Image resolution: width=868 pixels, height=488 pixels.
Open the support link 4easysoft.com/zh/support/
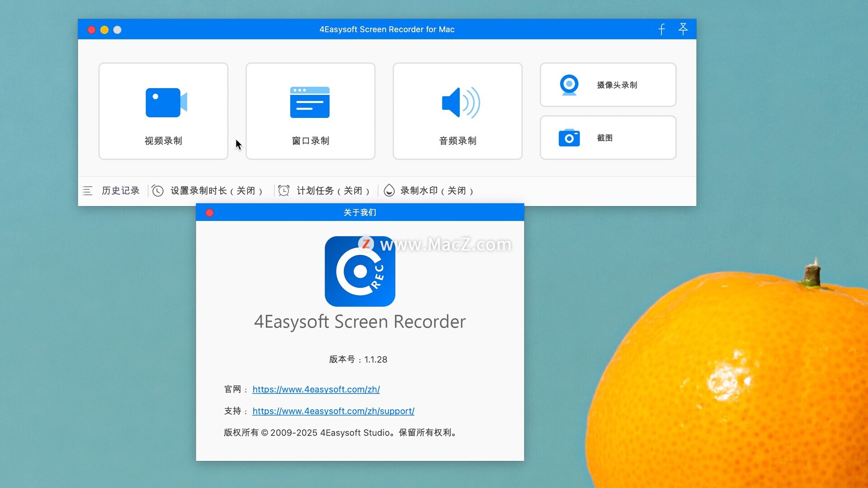pyautogui.click(x=333, y=411)
